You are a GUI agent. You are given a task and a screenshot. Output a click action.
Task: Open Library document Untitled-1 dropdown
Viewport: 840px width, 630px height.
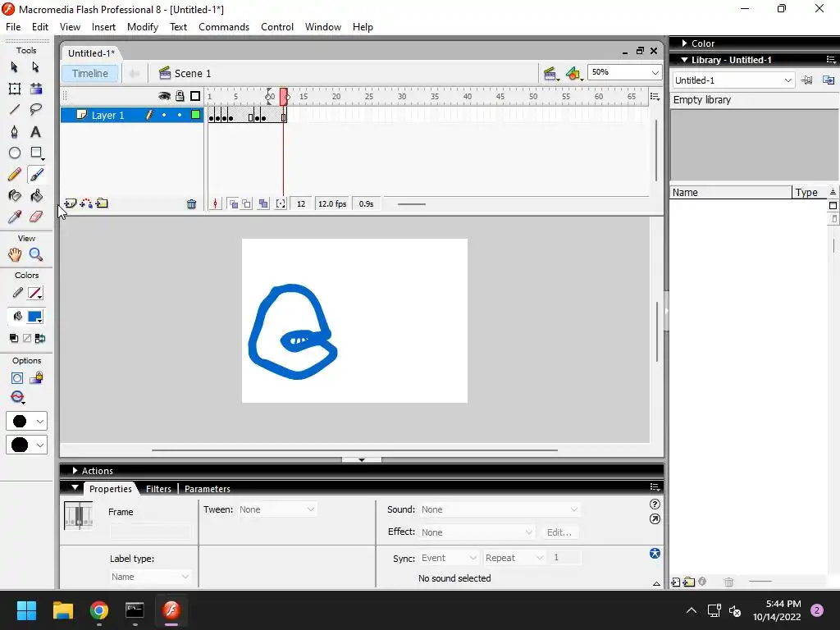788,80
